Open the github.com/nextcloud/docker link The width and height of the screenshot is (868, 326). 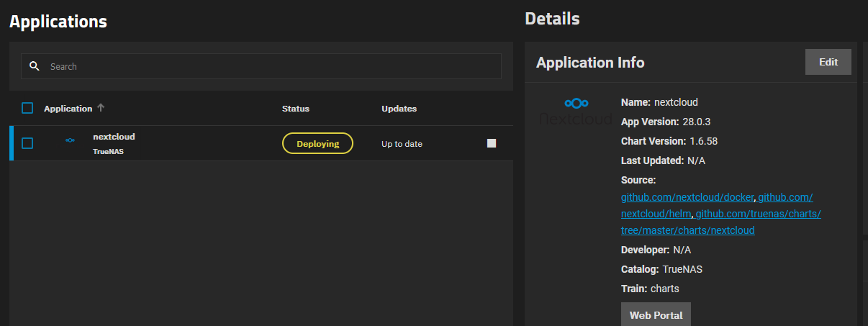pos(687,197)
